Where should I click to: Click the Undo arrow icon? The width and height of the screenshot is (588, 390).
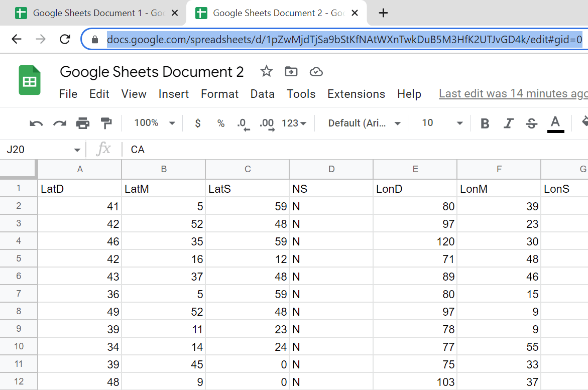tap(36, 123)
